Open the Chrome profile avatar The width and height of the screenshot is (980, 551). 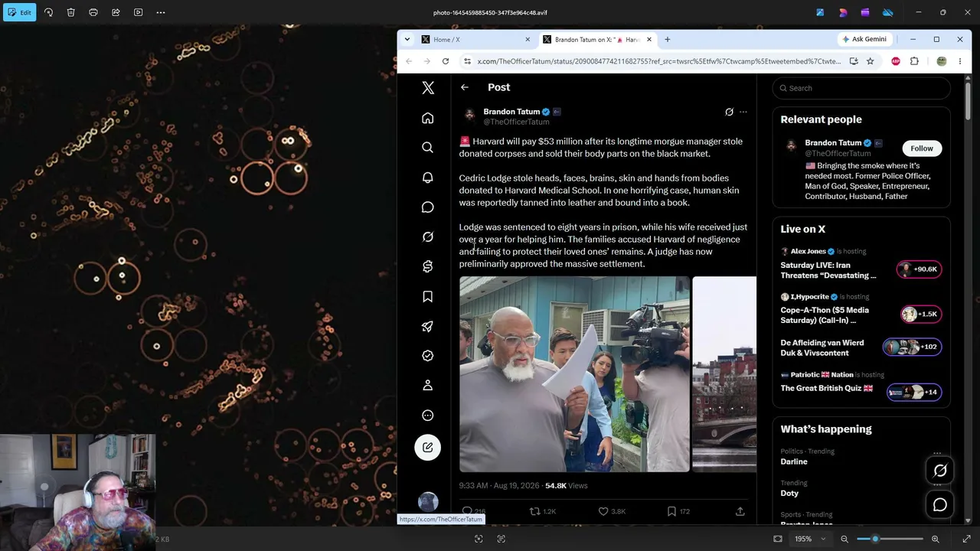[942, 61]
